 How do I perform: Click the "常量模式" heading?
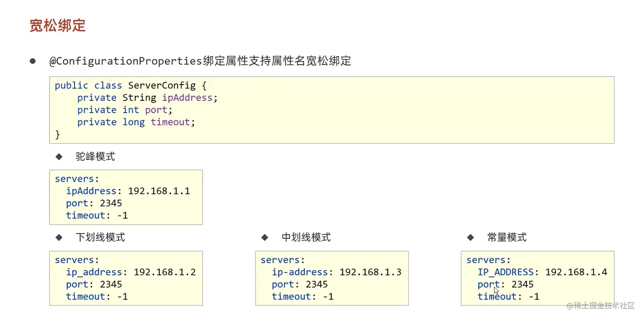tap(507, 237)
